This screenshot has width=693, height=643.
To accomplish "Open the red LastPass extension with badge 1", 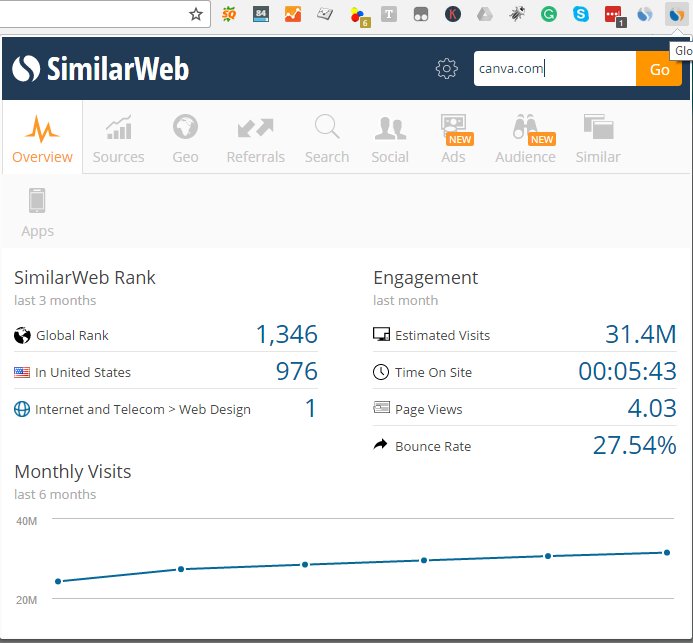I will pyautogui.click(x=615, y=16).
